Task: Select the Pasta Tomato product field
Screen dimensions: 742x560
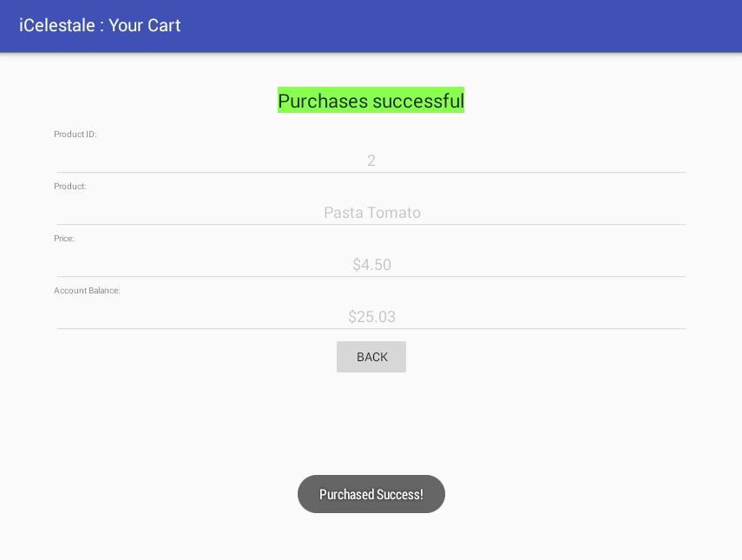Action: click(371, 213)
